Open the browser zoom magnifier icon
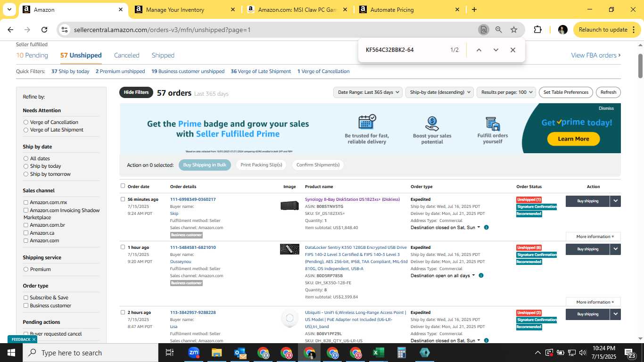Image resolution: width=644 pixels, height=362 pixels. click(x=498, y=30)
